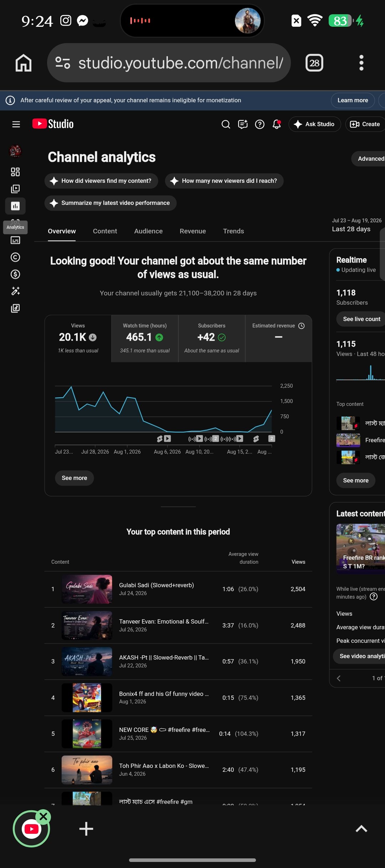This screenshot has height=868, width=385.
Task: Open the Content sidebar icon
Action: point(15,189)
